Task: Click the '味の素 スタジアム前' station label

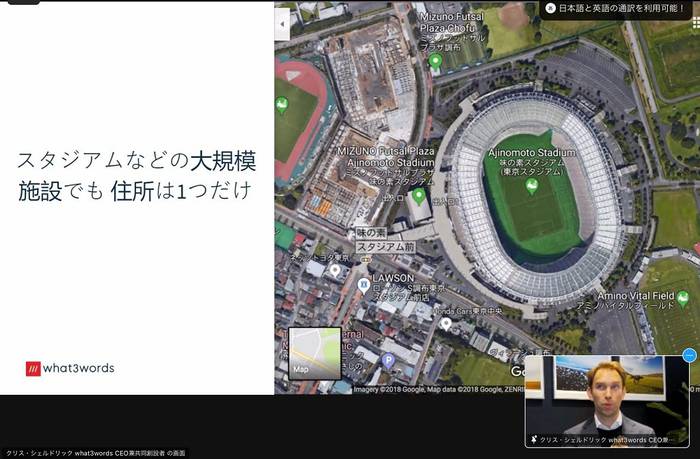Action: 385,240
